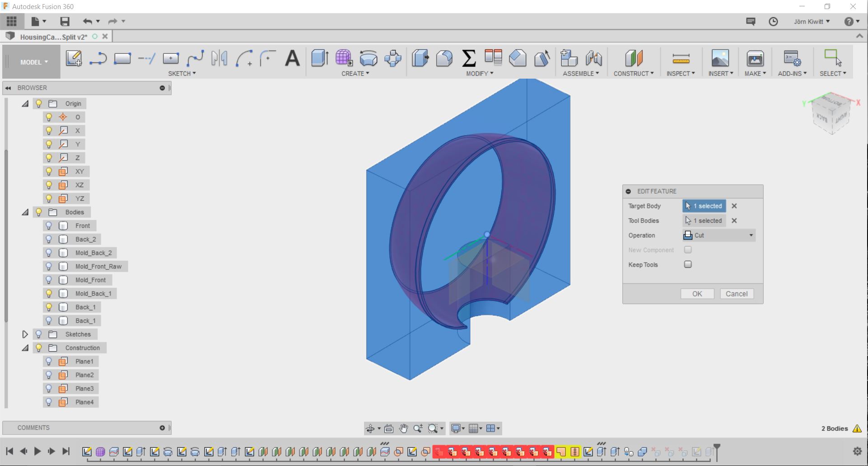Open the Jörn Kiwitt account dropdown
868x466 pixels.
tap(812, 21)
